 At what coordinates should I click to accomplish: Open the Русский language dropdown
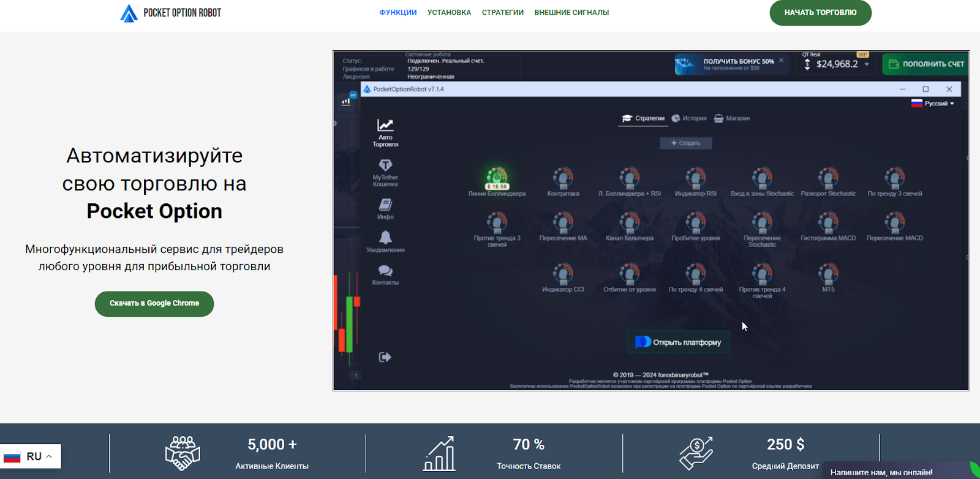pos(932,104)
